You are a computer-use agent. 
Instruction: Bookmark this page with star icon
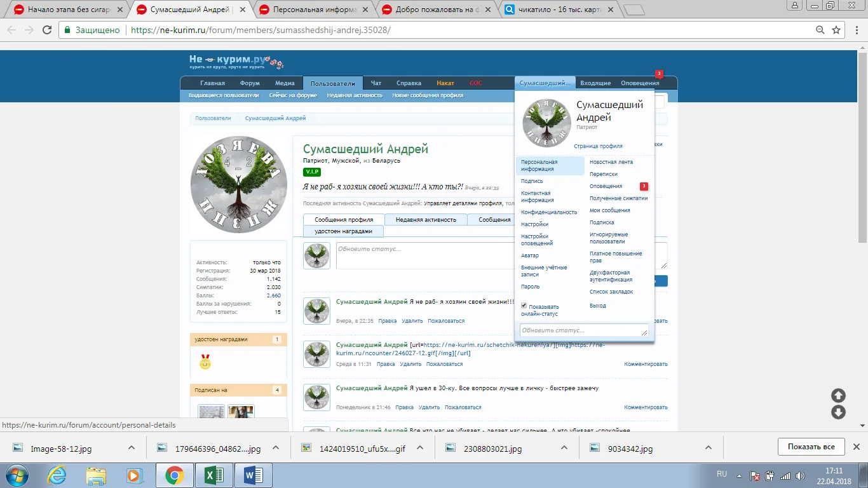click(836, 30)
